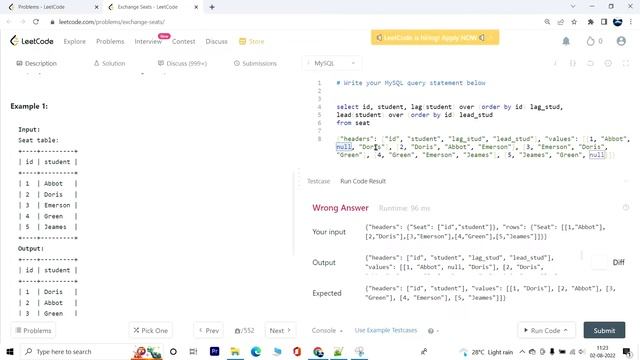Go to Next problem
Viewport: 640px width, 360px height.
(x=280, y=331)
